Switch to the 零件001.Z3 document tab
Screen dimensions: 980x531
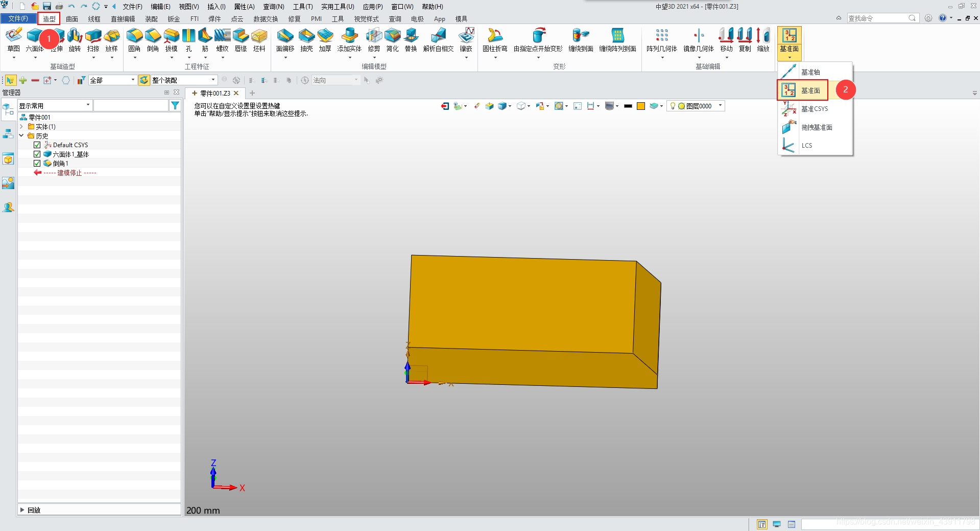coord(215,93)
